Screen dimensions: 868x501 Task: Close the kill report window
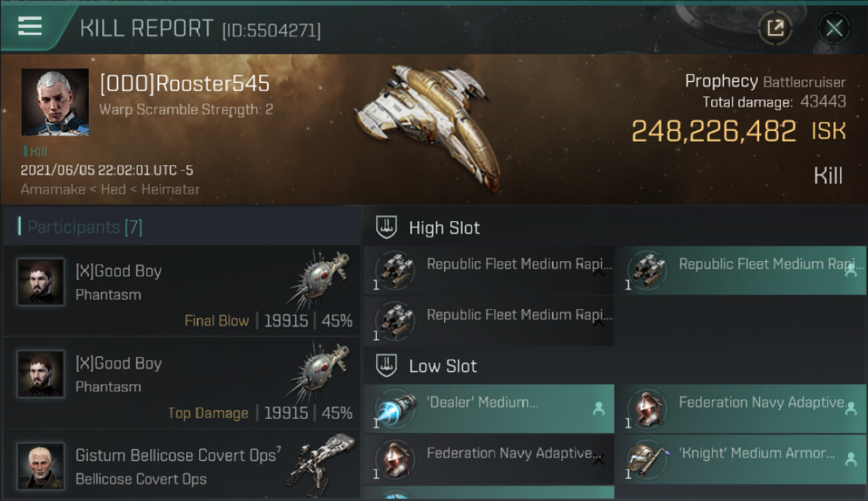[834, 28]
